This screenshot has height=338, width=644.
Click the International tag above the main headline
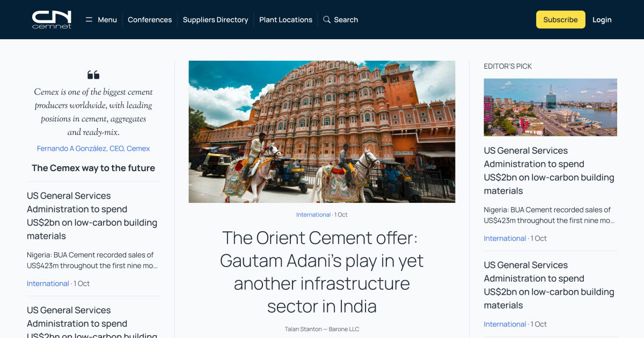[x=313, y=215]
